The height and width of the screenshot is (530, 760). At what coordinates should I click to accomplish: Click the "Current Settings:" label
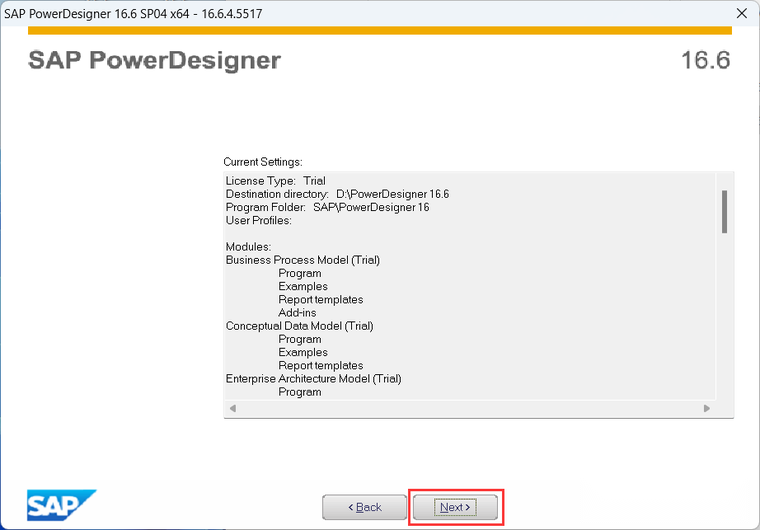click(263, 162)
